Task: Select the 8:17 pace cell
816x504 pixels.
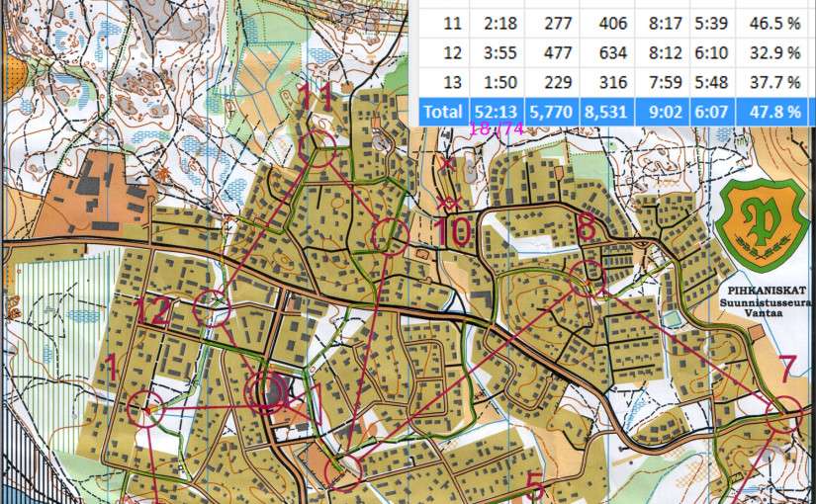Action: [662, 24]
